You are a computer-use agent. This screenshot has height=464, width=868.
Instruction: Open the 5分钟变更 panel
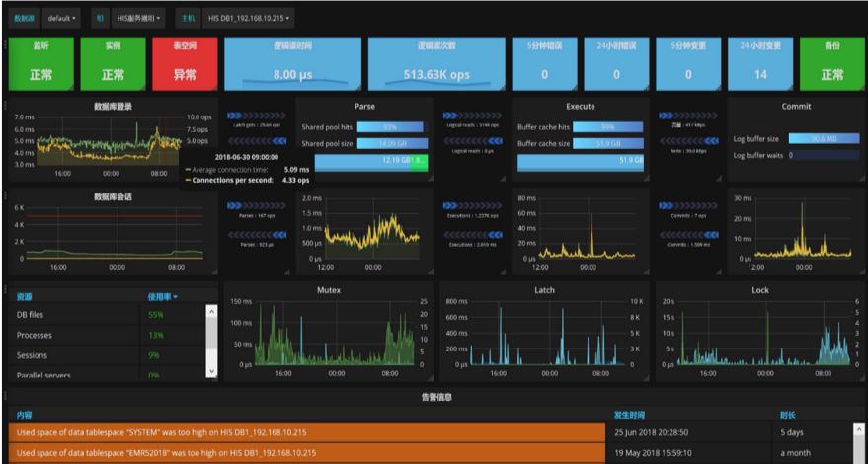(688, 63)
